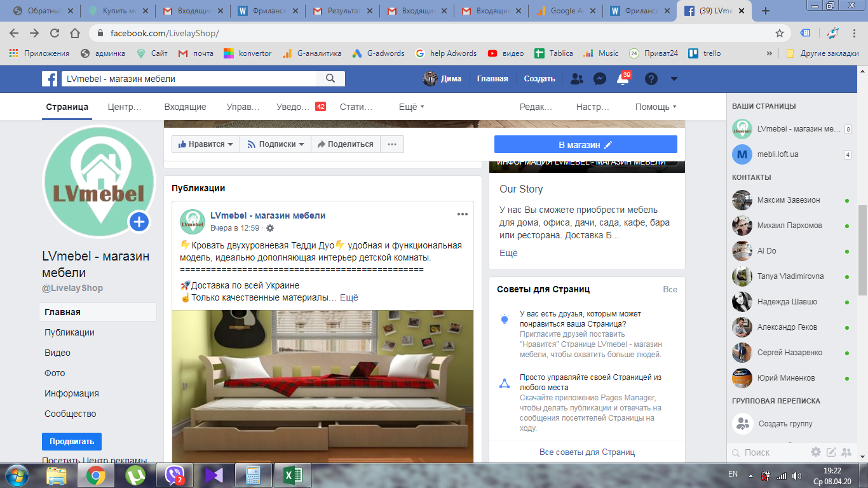Bookmark page with star icon
868x488 pixels.
(x=780, y=33)
